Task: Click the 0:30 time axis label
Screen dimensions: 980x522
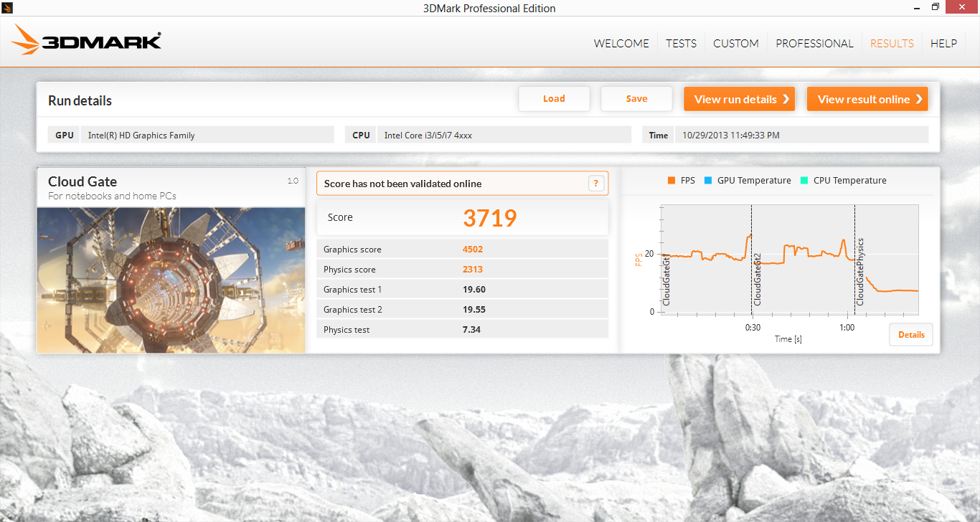Action: click(753, 328)
